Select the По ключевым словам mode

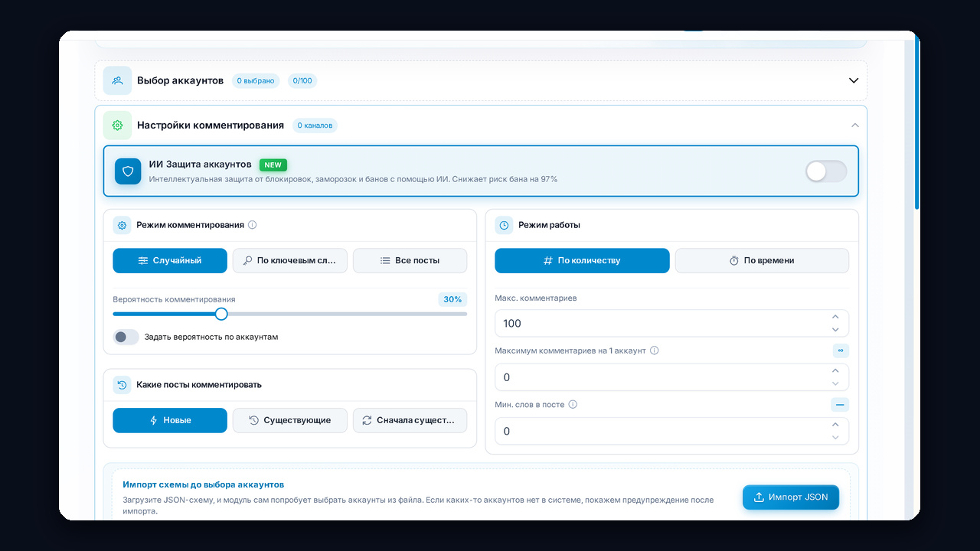[x=290, y=260]
